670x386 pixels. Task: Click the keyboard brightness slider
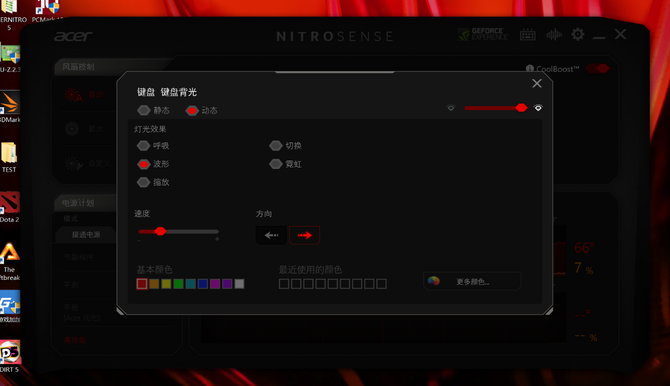[x=496, y=108]
